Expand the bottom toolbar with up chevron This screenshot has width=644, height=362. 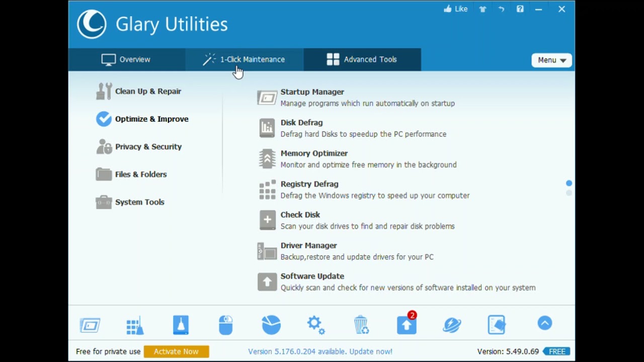tap(544, 323)
